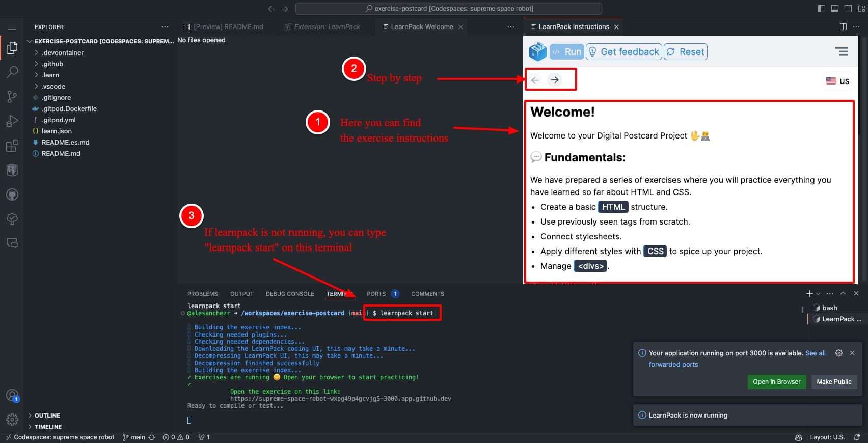The image size is (868, 443).
Task: Go to next LearnPack exercise step
Action: (555, 79)
